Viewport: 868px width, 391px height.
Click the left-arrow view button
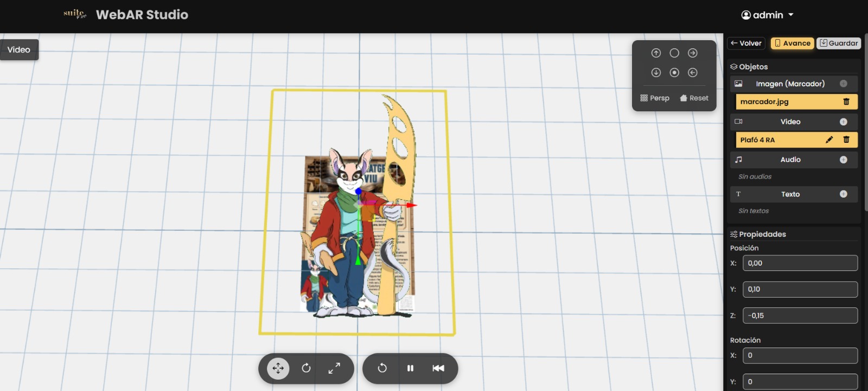tap(693, 73)
